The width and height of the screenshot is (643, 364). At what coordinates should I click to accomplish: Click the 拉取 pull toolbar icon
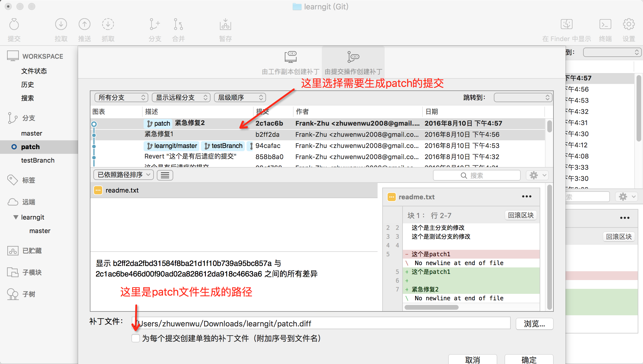(61, 25)
